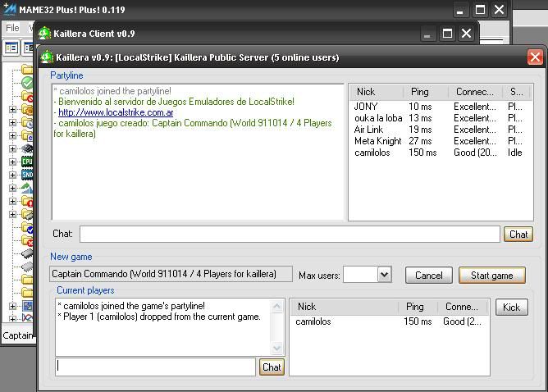Open the http://www.localstrike.com.ar link
548x392 pixels.
point(116,112)
